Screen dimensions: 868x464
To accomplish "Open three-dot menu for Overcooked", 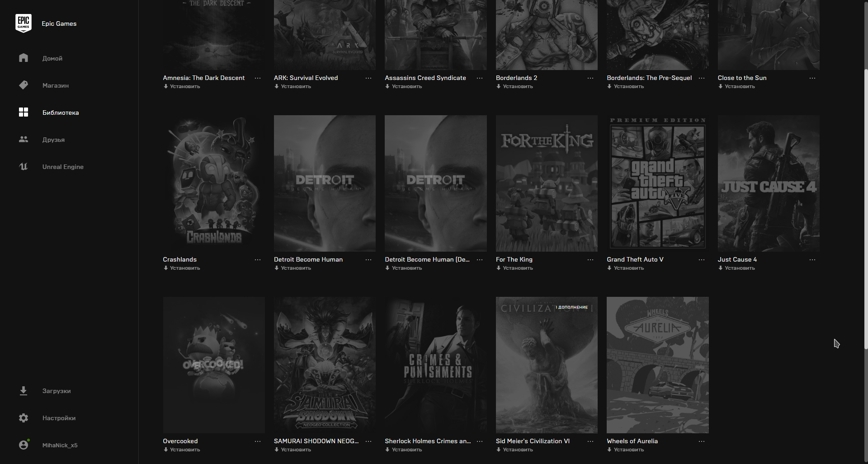I will coord(258,441).
